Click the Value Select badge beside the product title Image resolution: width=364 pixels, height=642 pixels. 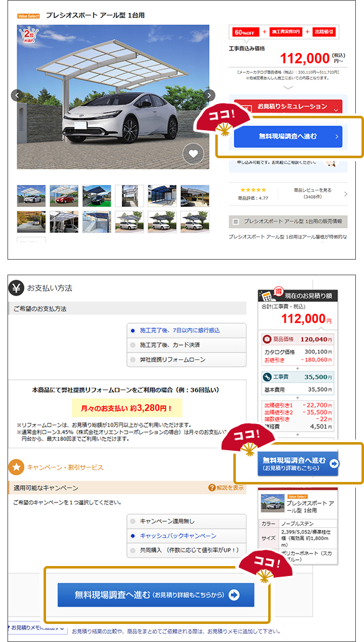pos(29,16)
